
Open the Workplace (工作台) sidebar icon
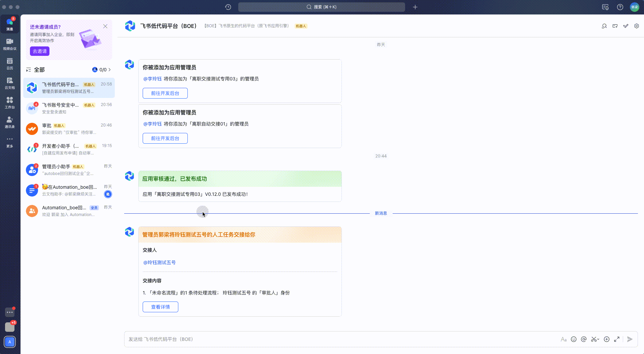click(x=10, y=103)
